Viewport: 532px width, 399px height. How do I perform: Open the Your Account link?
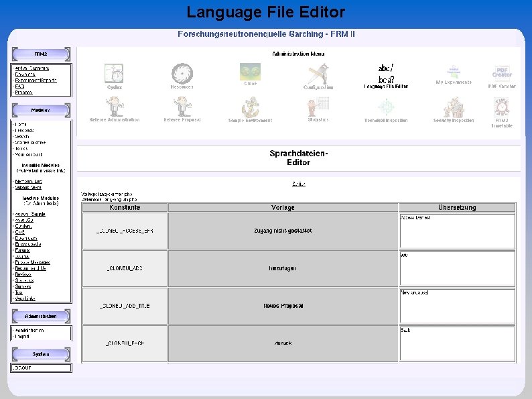point(29,154)
